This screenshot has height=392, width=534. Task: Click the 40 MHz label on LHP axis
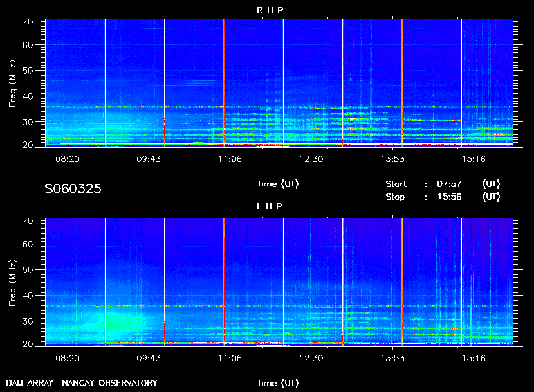[x=28, y=296]
